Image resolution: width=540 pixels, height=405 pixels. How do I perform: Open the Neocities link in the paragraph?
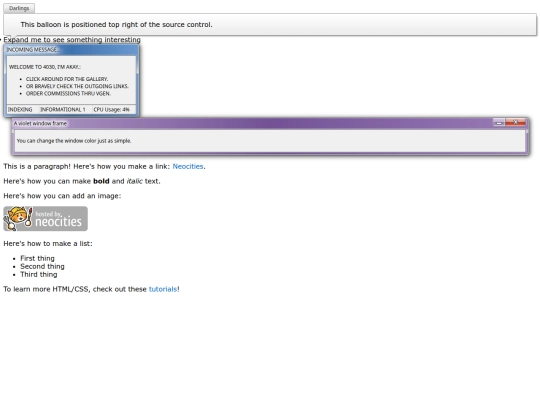point(188,166)
